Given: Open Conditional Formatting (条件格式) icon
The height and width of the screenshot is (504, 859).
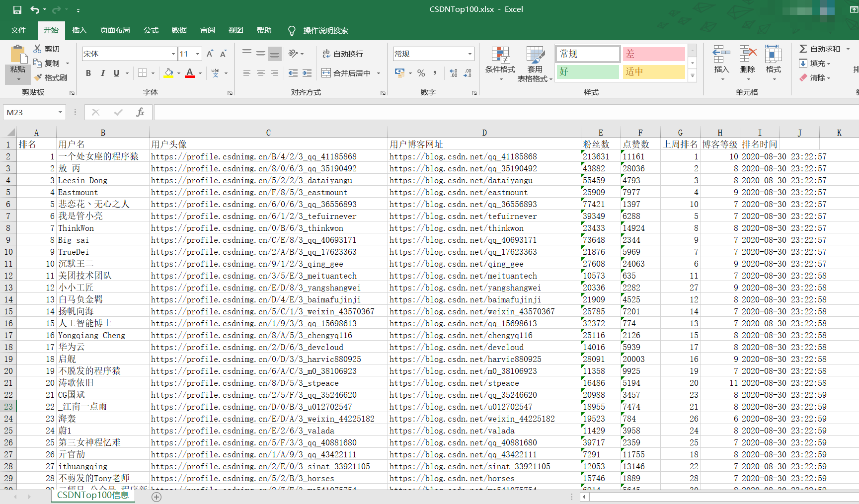Looking at the screenshot, I should [x=500, y=55].
